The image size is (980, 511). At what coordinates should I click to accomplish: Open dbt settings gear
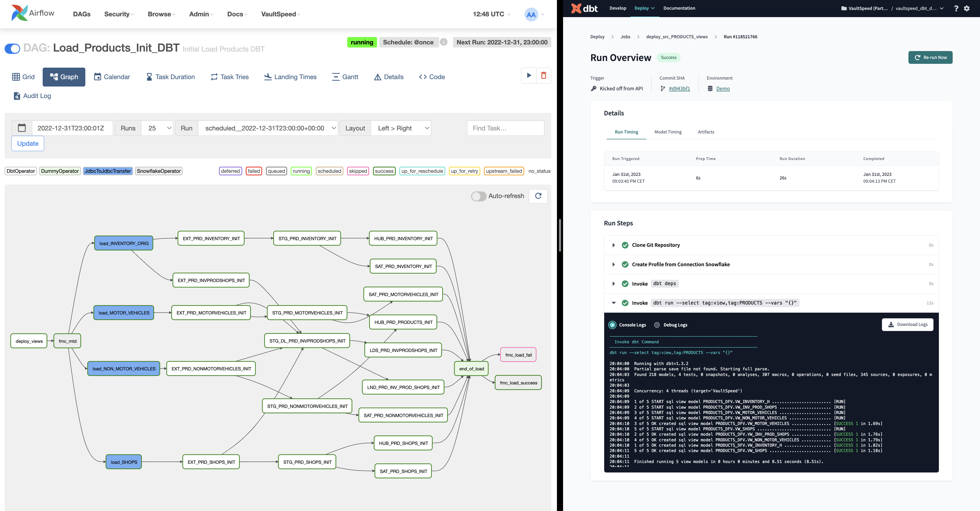pyautogui.click(x=967, y=8)
